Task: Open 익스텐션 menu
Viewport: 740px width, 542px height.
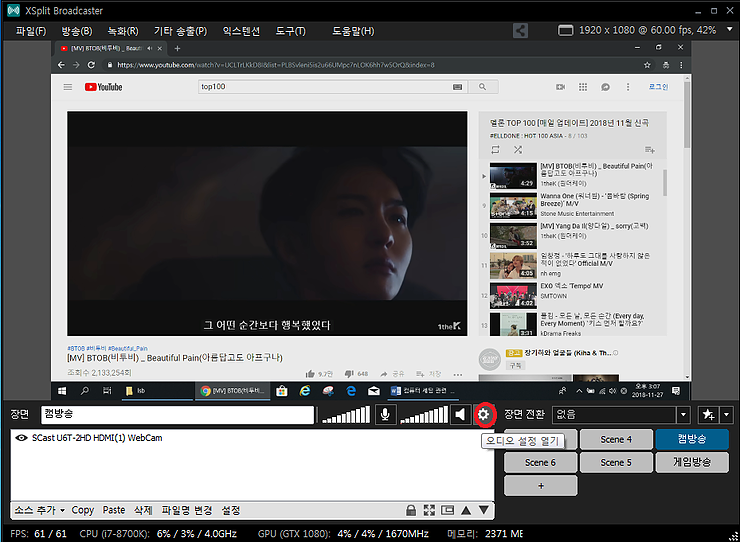Action: click(x=241, y=31)
